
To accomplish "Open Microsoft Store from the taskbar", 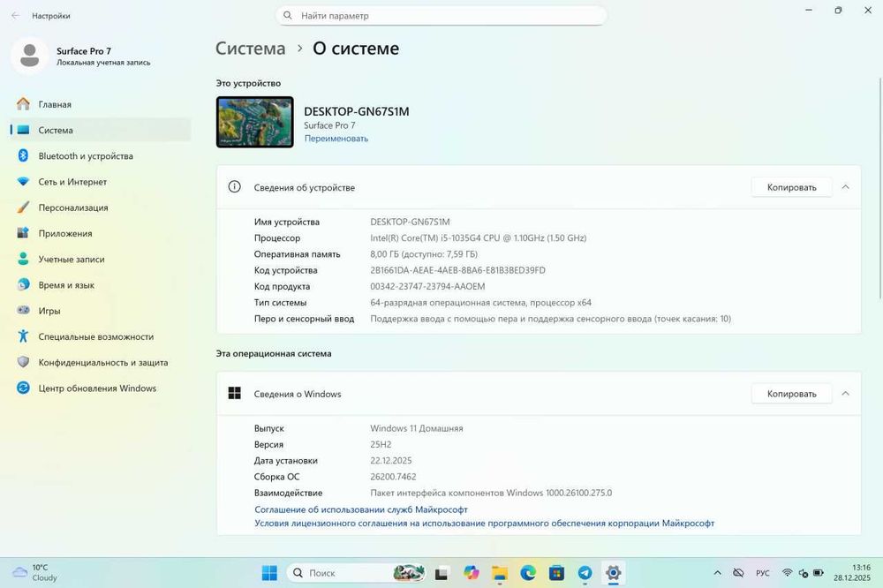I will 556,573.
